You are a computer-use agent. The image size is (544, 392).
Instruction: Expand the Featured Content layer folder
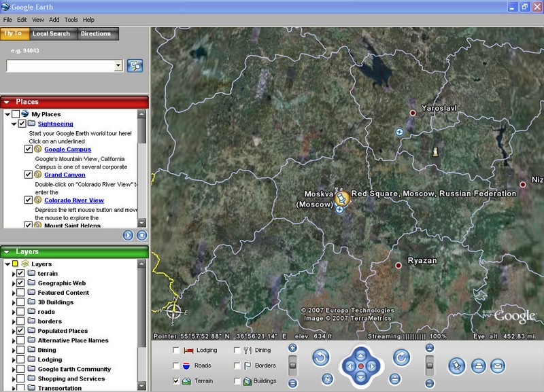click(x=14, y=293)
